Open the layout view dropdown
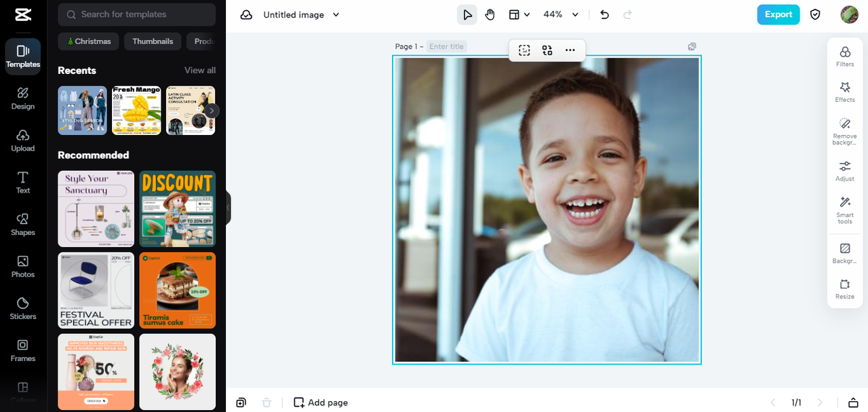The image size is (868, 412). (x=519, y=14)
